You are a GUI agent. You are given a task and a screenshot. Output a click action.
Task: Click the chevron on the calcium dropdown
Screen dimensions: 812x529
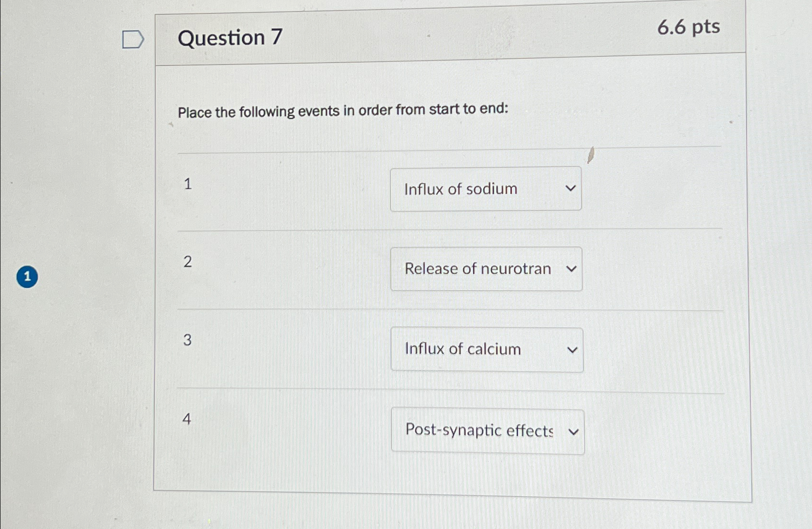[x=573, y=350]
